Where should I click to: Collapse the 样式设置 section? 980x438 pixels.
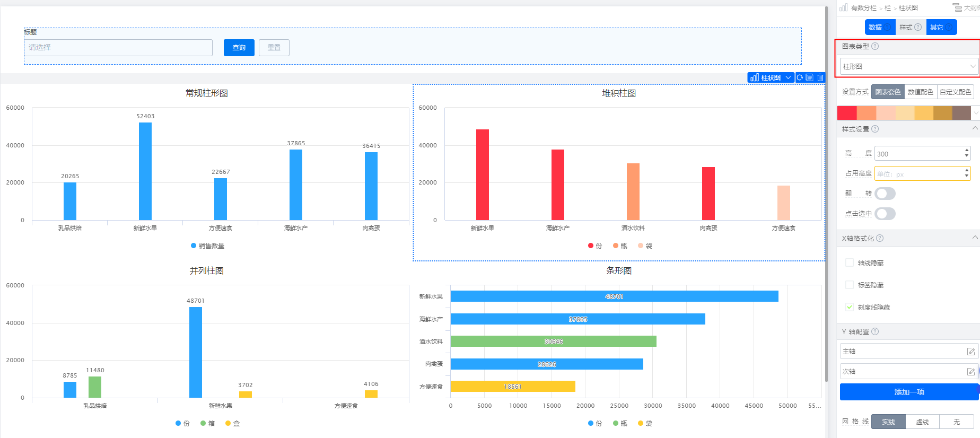pyautogui.click(x=975, y=129)
